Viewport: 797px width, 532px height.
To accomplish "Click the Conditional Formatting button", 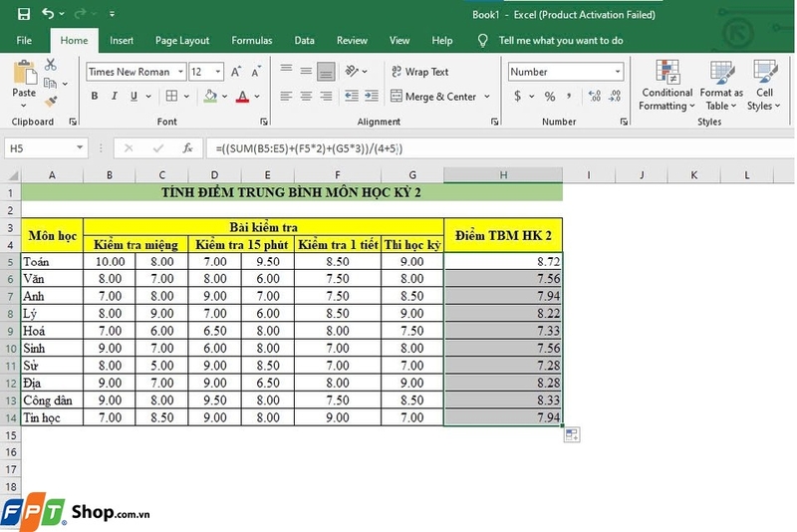I will pos(666,85).
